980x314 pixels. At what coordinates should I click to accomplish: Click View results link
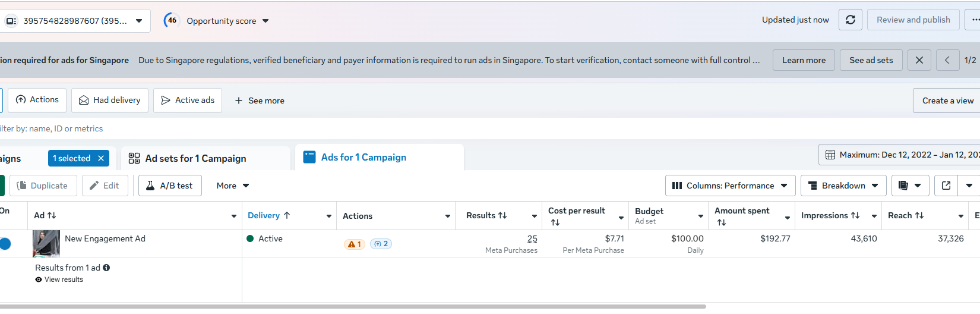[64, 280]
